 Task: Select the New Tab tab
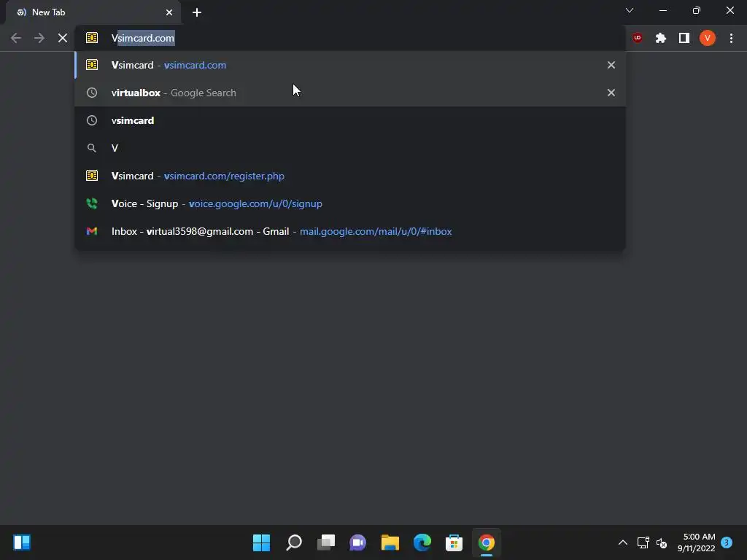pyautogui.click(x=93, y=12)
